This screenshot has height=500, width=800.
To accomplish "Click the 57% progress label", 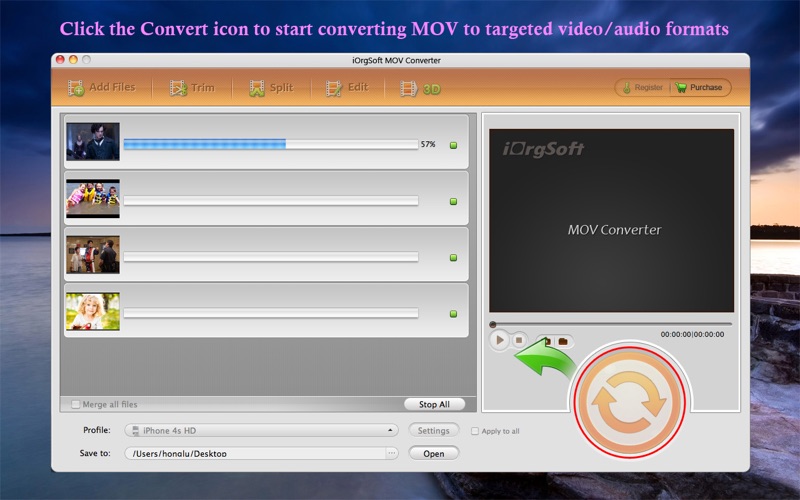I will (x=428, y=144).
